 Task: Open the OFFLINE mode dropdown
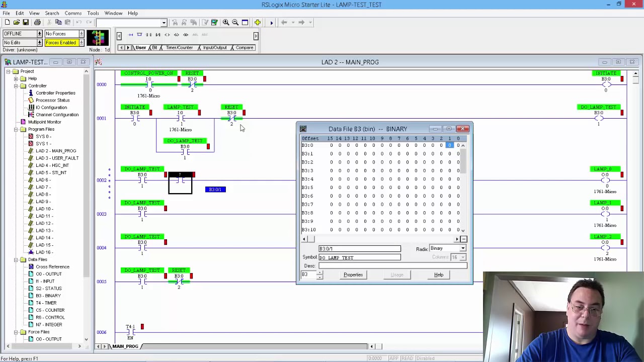[x=39, y=34]
